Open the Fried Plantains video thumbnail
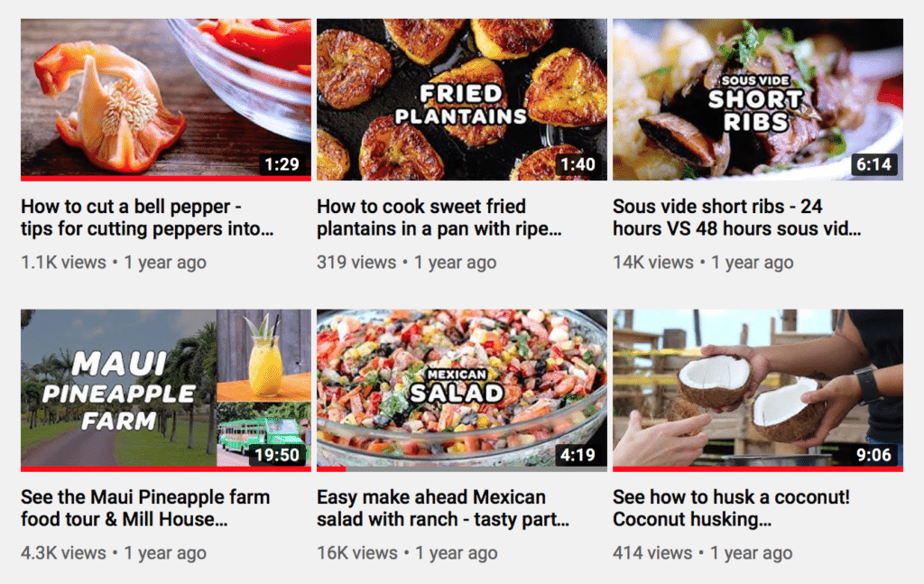Viewport: 924px width, 584px height. (461, 99)
